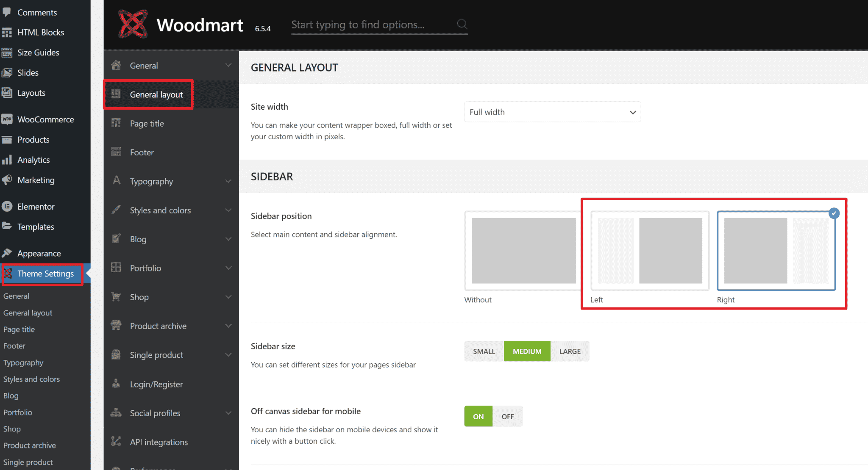The height and width of the screenshot is (470, 868).
Task: Set sidebar size to MEDIUM
Action: coord(527,351)
